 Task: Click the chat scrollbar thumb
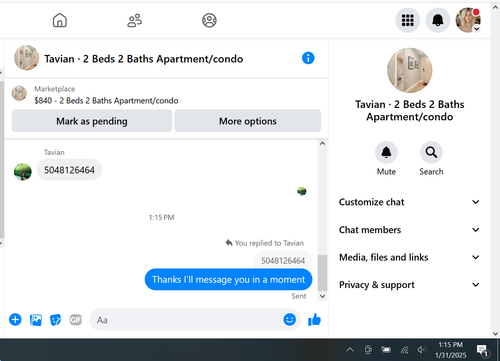[322, 273]
